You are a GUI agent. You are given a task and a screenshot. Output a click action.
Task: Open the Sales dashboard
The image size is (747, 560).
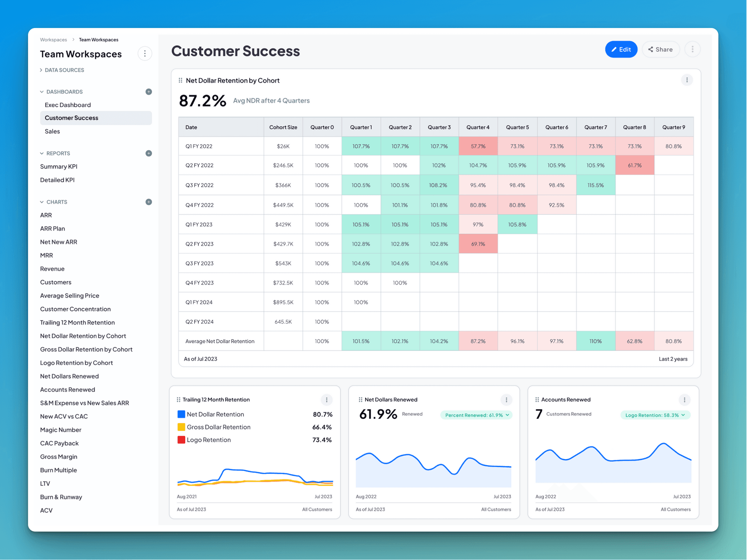coord(52,131)
